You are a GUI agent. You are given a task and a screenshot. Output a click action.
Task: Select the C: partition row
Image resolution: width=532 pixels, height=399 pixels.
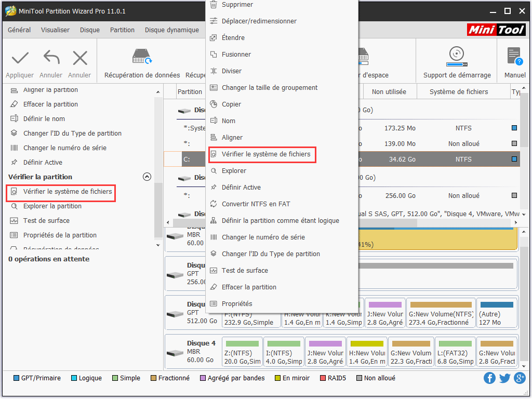[x=342, y=159]
